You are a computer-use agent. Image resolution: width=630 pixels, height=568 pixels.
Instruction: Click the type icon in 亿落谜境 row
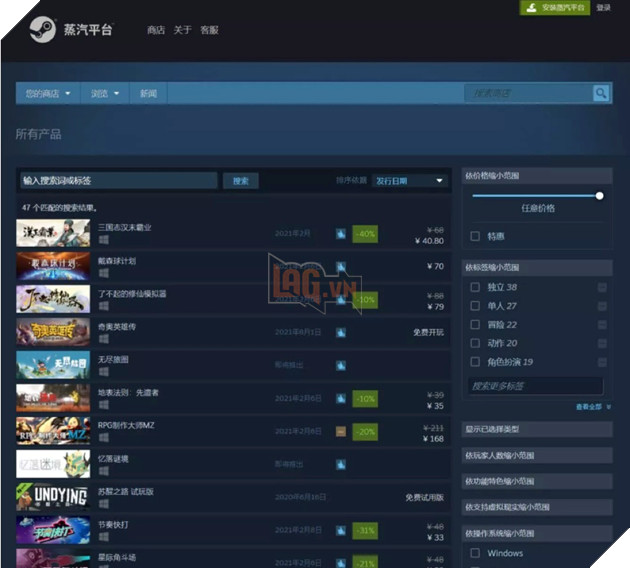[x=341, y=465]
